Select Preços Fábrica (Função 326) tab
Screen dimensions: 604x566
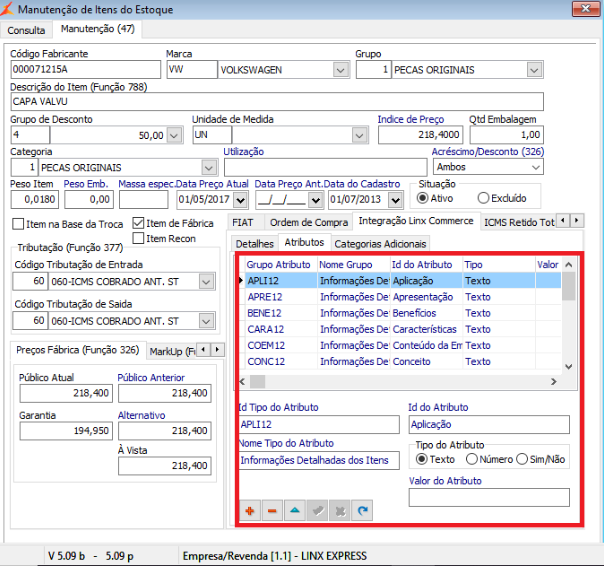click(78, 350)
